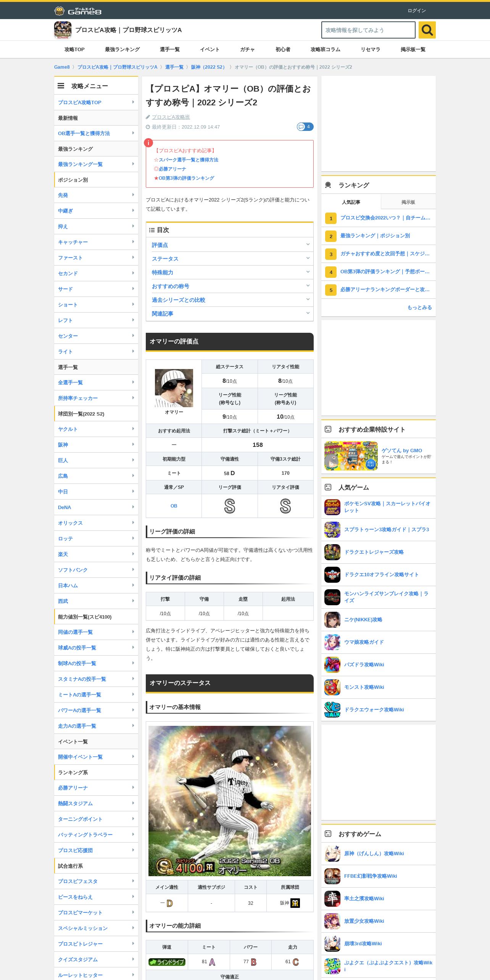Screen dimensions: 490x980
Task: Open the 最強ランキング nav menu item
Action: (x=122, y=50)
